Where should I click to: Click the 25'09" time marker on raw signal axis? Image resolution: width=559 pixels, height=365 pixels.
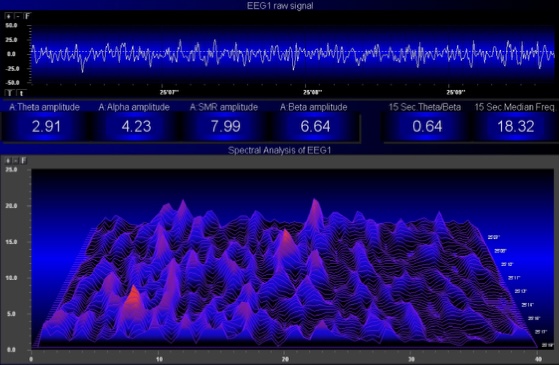[x=456, y=93]
